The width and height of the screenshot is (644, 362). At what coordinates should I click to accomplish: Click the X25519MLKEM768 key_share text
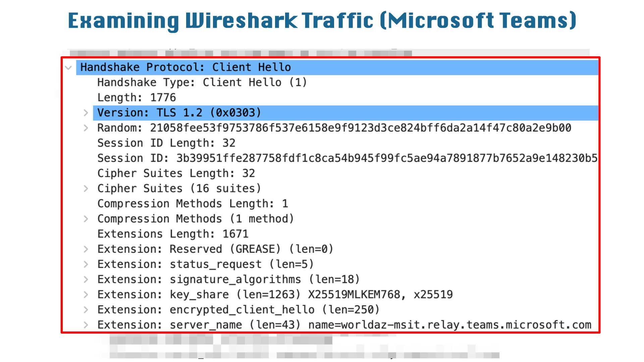click(x=354, y=295)
